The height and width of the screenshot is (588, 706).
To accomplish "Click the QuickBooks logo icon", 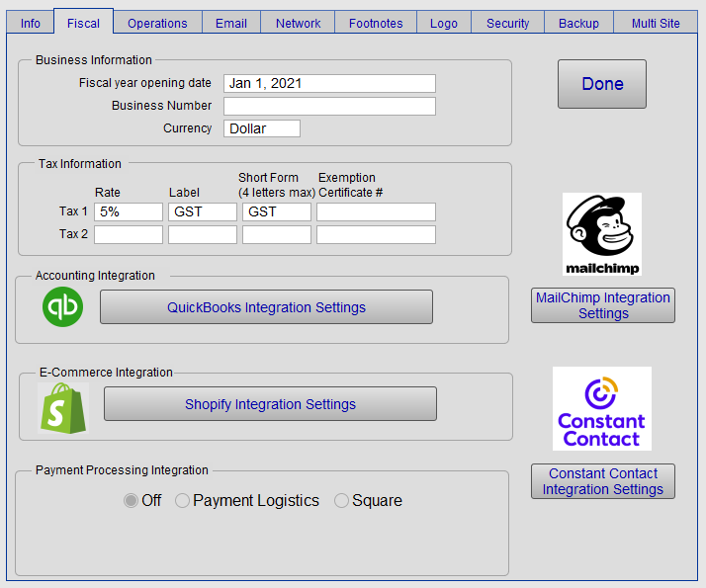I will (x=63, y=307).
